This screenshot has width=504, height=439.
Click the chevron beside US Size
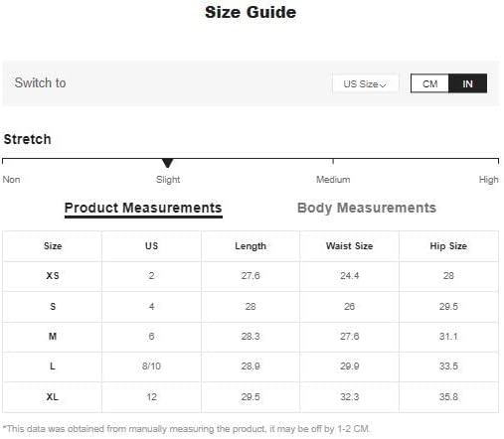pyautogui.click(x=383, y=85)
